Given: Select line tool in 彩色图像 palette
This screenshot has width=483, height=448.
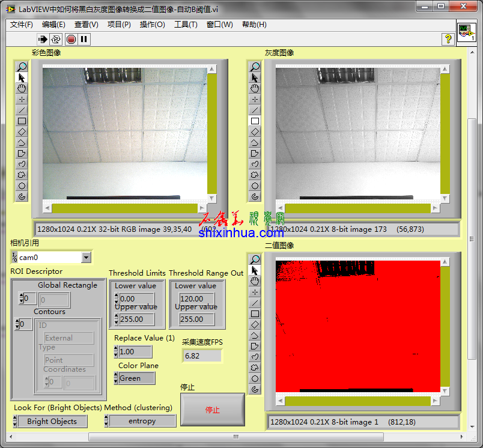Looking at the screenshot, I should click(x=22, y=110).
